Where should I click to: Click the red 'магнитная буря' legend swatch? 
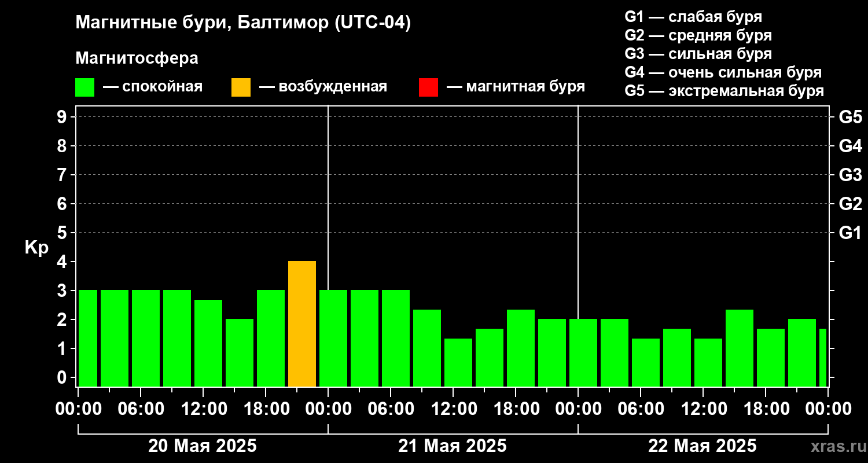(x=428, y=87)
